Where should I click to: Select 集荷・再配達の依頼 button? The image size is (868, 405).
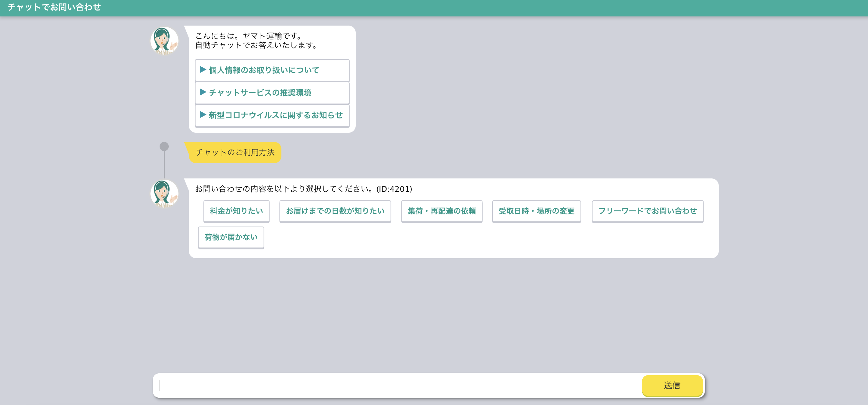(x=441, y=211)
